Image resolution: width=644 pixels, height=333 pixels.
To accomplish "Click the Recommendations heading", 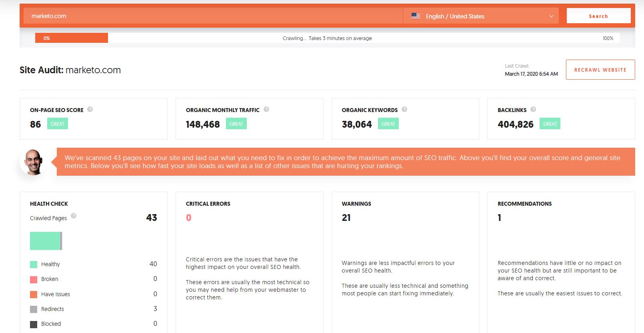I will 524,204.
